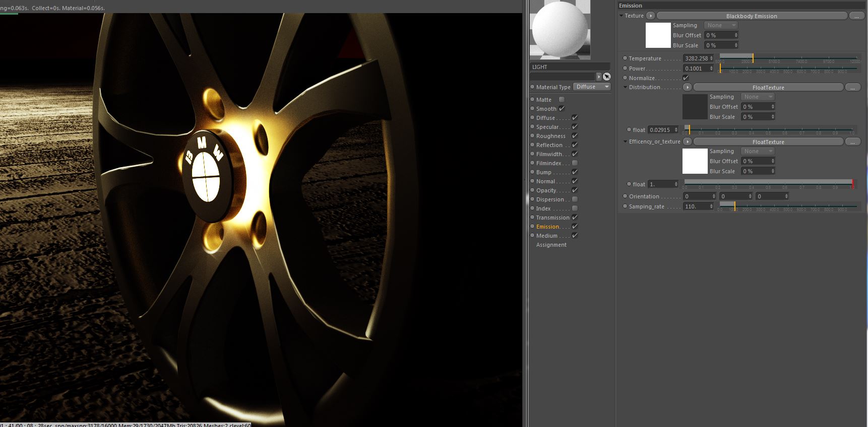Viewport: 868px width, 427px height.
Task: Click the animation dot beside Roughness
Action: [532, 136]
